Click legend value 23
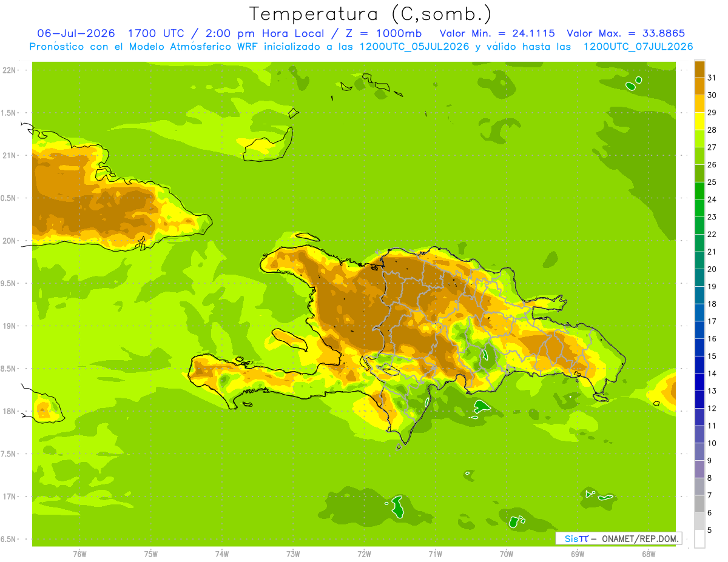The width and height of the screenshot is (728, 562). [x=712, y=217]
